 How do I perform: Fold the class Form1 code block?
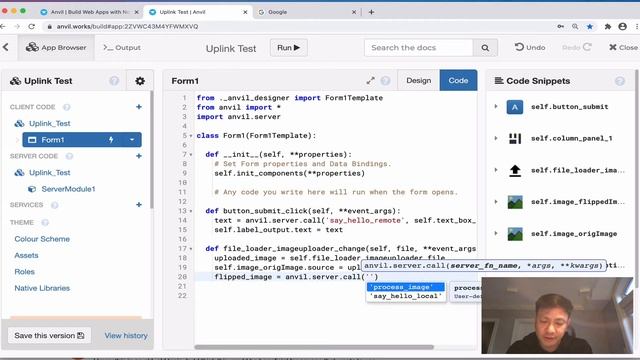[191, 136]
